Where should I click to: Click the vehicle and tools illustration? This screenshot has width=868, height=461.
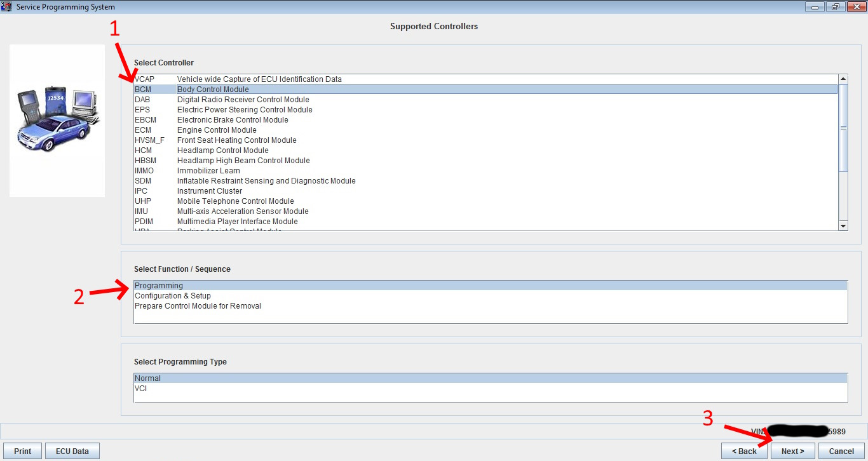[57, 121]
